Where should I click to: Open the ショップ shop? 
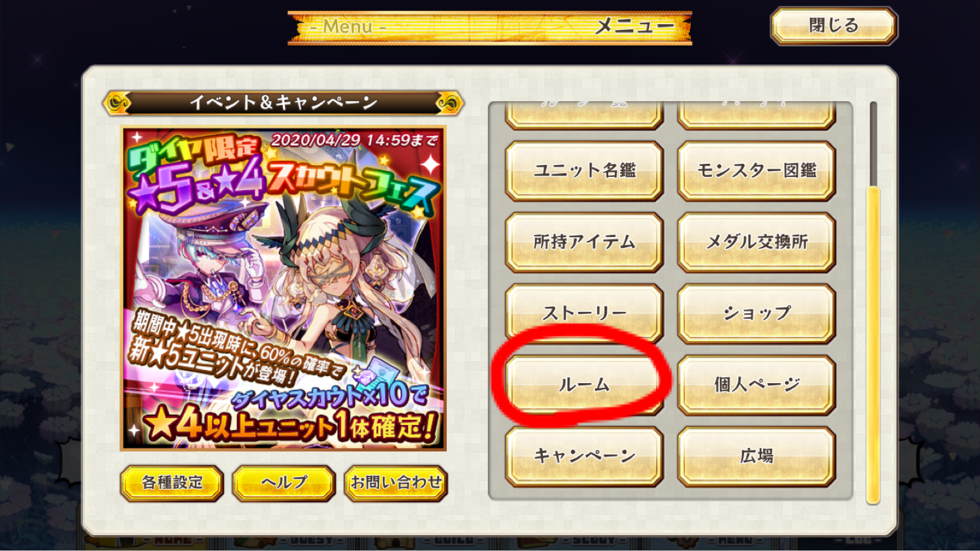(757, 313)
